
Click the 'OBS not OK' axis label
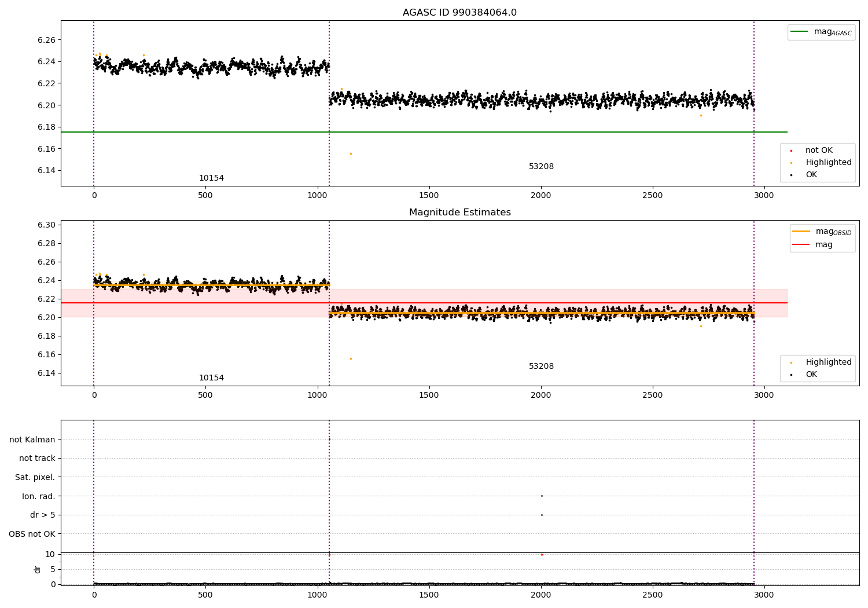[x=32, y=534]
